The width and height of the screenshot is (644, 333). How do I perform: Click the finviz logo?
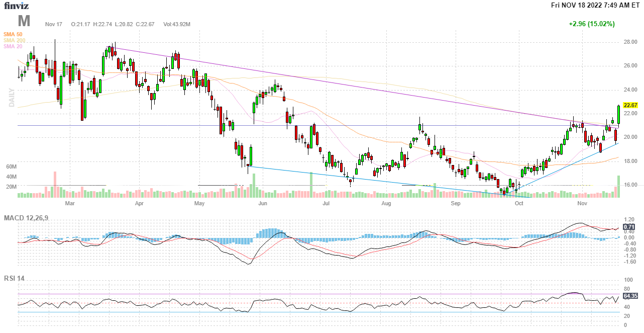pos(16,6)
